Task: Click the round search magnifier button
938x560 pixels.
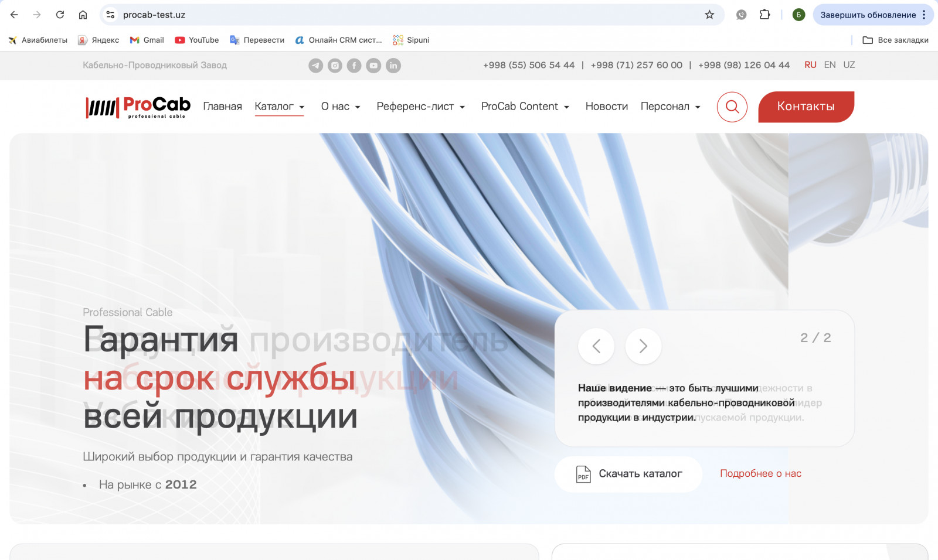Action: pyautogui.click(x=732, y=107)
